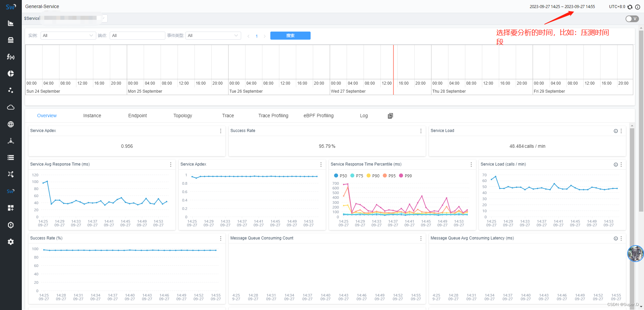
Task: Open the alarm shield sidebar icon
Action: click(x=11, y=225)
